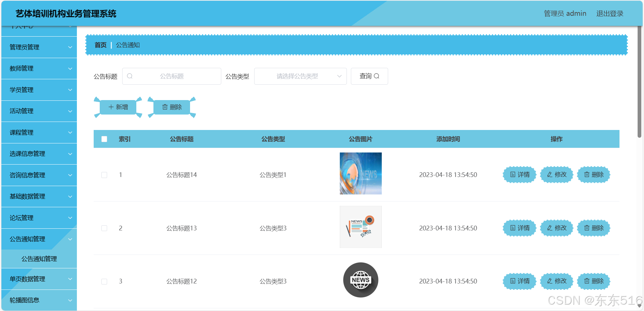Viewport: 644px width, 311px height.
Task: Click the 公告类型1 cell
Action: click(x=273, y=175)
